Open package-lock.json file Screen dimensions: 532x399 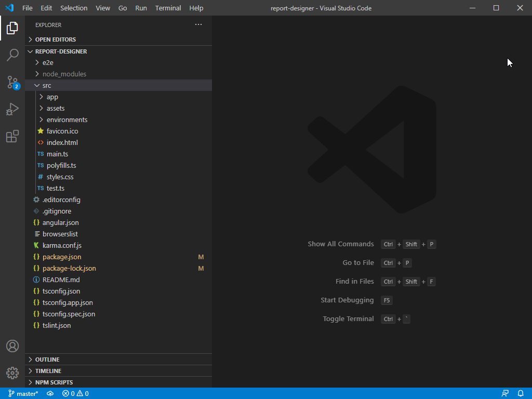(x=118, y=268)
